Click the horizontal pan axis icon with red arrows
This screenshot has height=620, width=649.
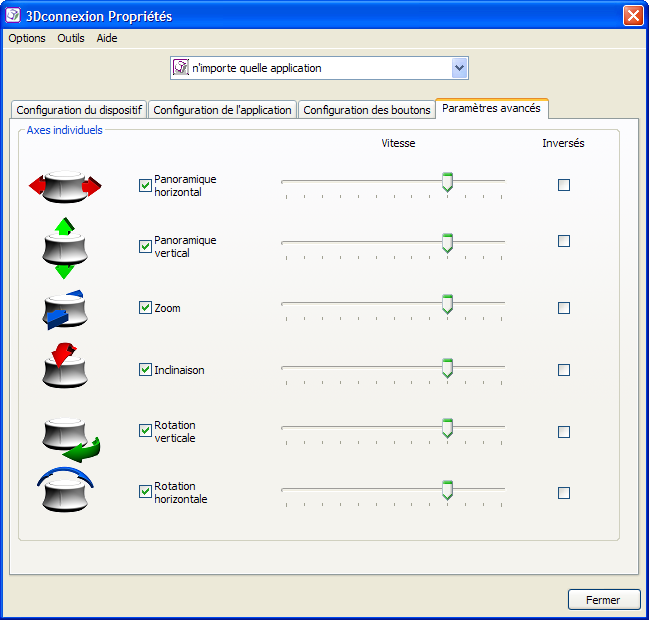(65, 186)
